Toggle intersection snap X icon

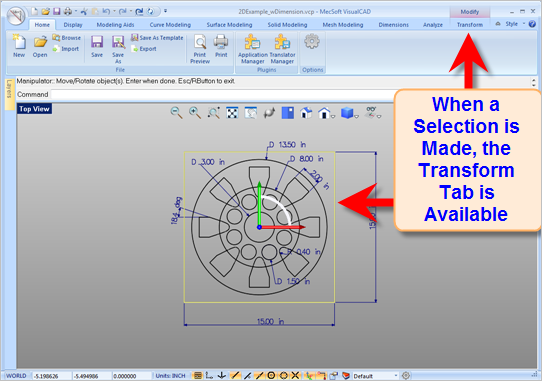point(295,375)
